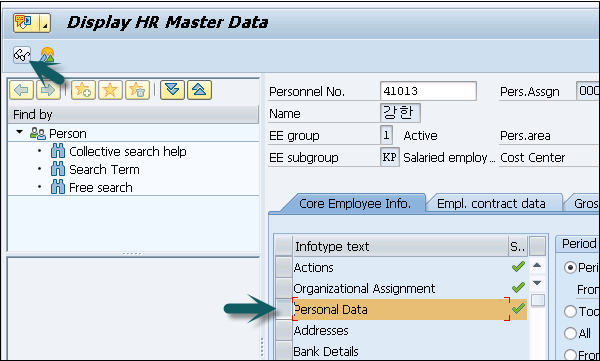This screenshot has width=600, height=361.
Task: Click the back arrow in object manager
Action: tap(21, 90)
